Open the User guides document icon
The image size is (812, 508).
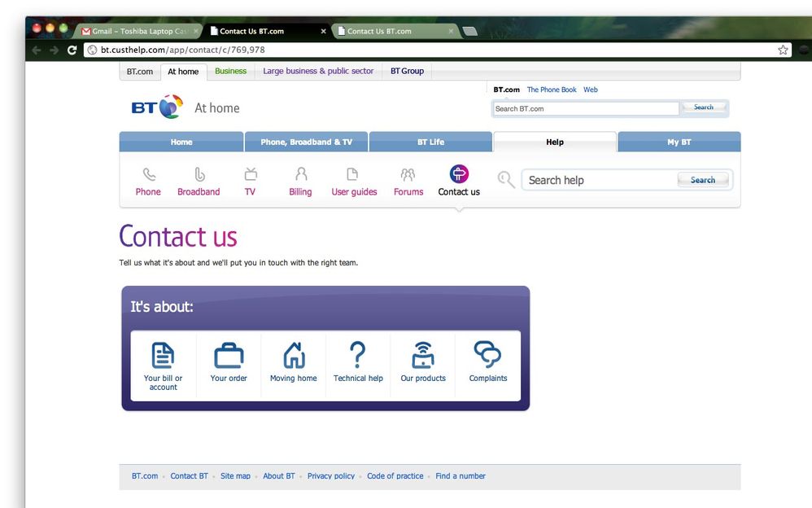coord(352,173)
